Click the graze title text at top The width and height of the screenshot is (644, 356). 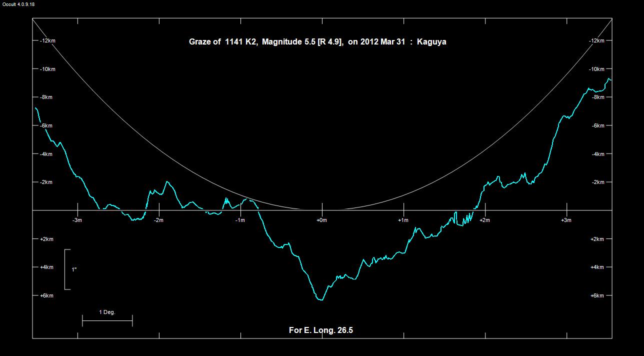point(317,42)
